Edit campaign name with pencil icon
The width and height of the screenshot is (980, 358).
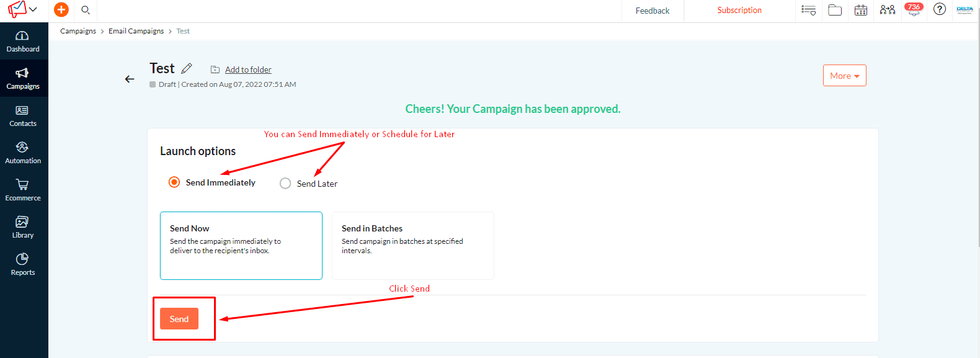click(x=187, y=68)
